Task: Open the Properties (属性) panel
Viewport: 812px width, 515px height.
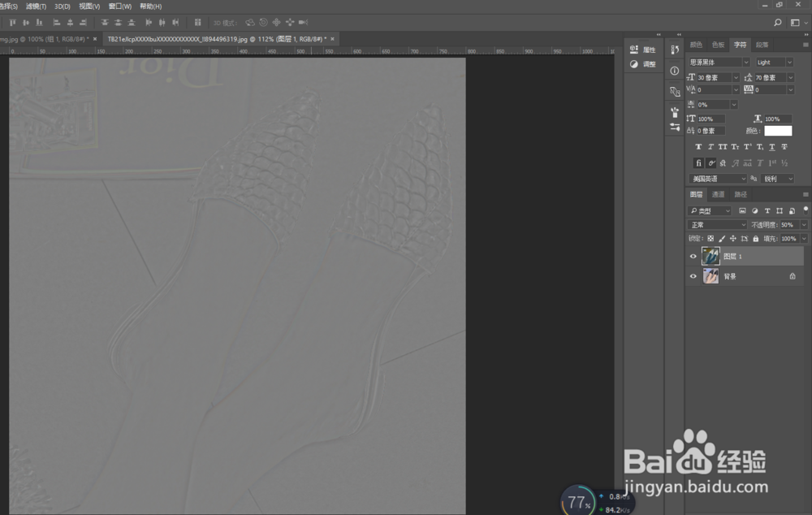Action: 642,50
